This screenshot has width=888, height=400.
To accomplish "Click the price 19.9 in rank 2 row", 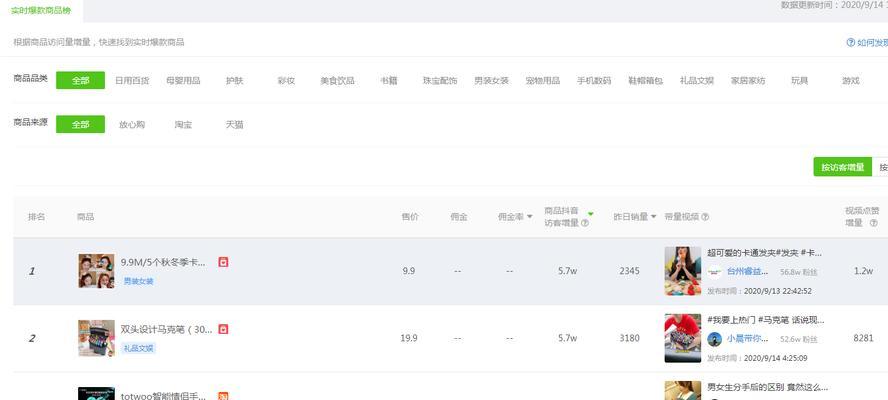I will tap(409, 338).
